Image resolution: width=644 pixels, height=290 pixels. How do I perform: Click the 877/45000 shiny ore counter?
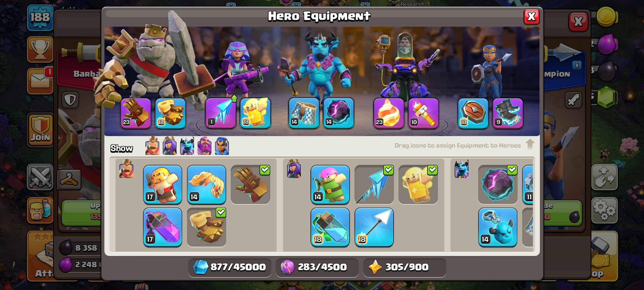click(x=230, y=267)
